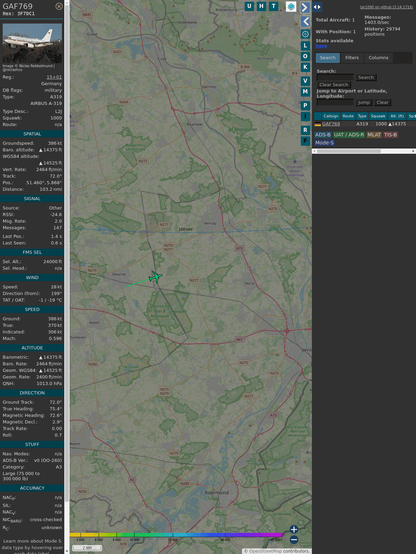Screen dimensions: 416x554
Task: Open the Columns tab
Action: coord(378,58)
